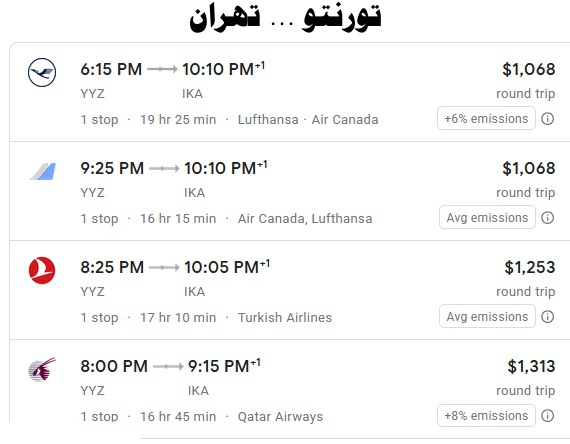Select the 9:25 PM Air Canada flight

(x=290, y=191)
